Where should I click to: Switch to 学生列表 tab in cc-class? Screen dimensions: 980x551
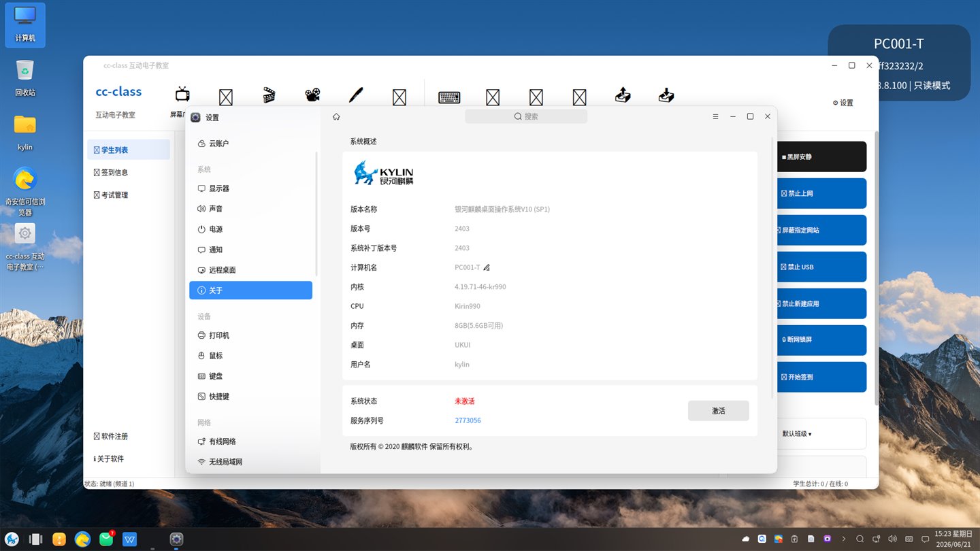(x=129, y=150)
